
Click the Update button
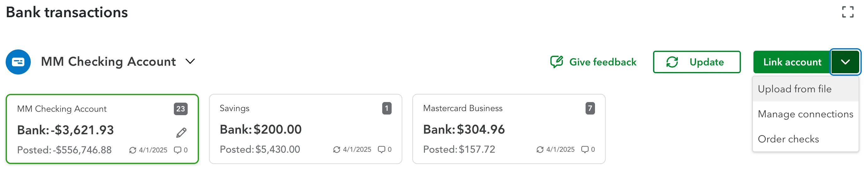pos(696,62)
